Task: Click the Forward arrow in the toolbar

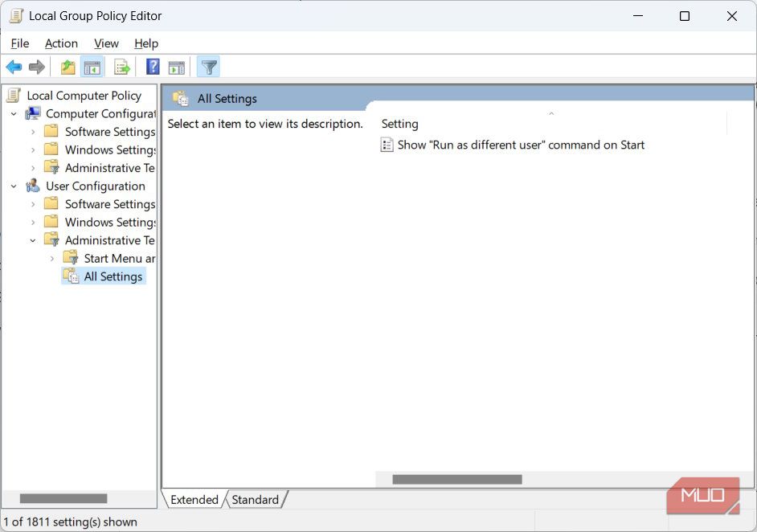Action: tap(37, 67)
